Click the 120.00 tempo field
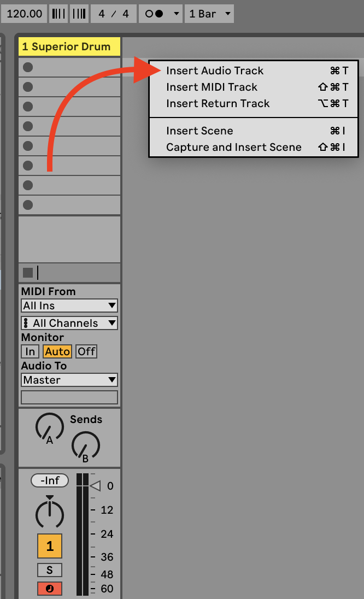This screenshot has height=599, width=364. (25, 14)
